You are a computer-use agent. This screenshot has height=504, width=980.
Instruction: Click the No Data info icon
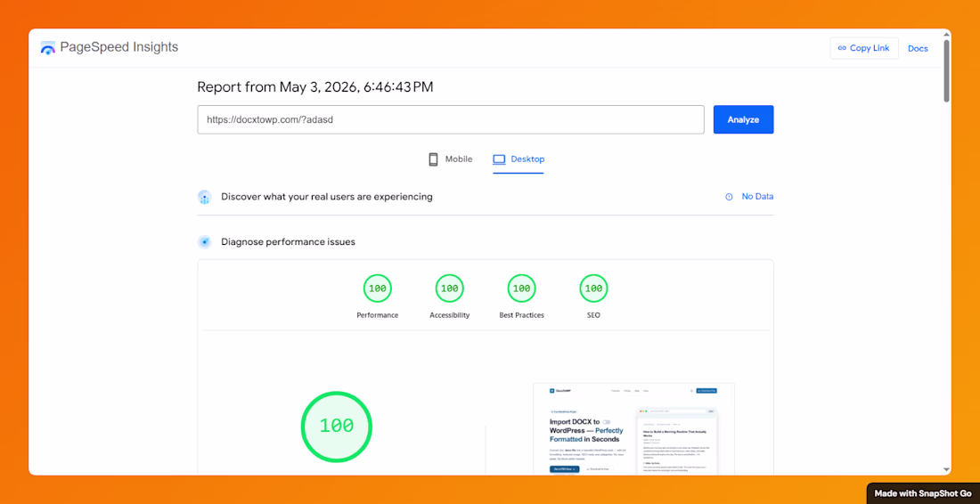729,197
